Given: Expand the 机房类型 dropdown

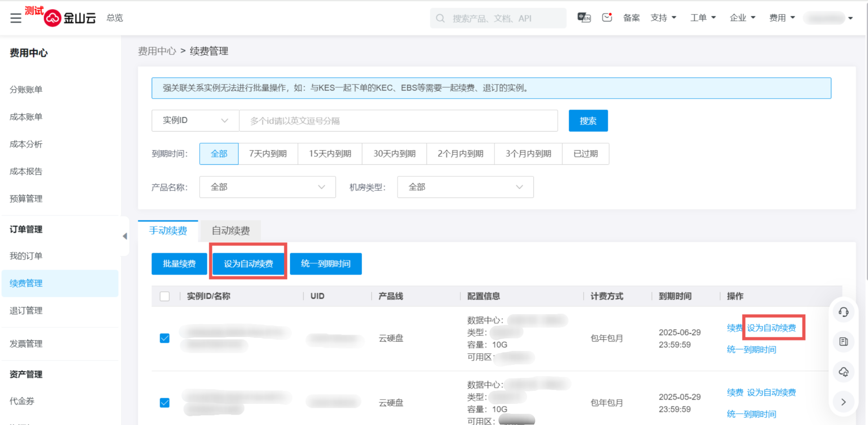Looking at the screenshot, I should (x=465, y=187).
